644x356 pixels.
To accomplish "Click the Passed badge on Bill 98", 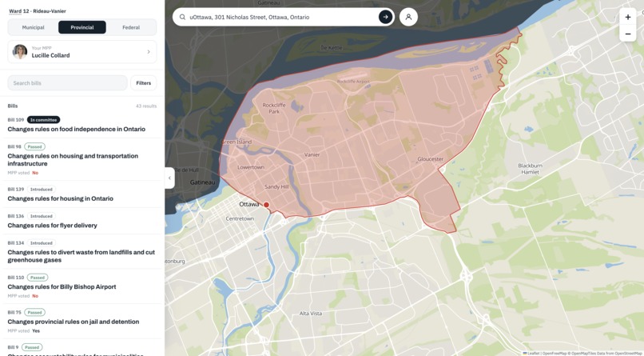I will point(35,146).
